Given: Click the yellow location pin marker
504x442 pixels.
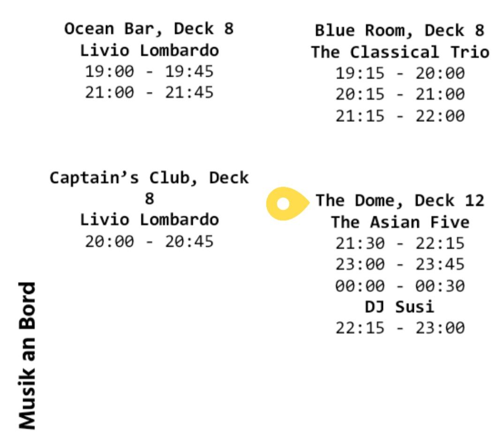Looking at the screenshot, I should (x=288, y=203).
